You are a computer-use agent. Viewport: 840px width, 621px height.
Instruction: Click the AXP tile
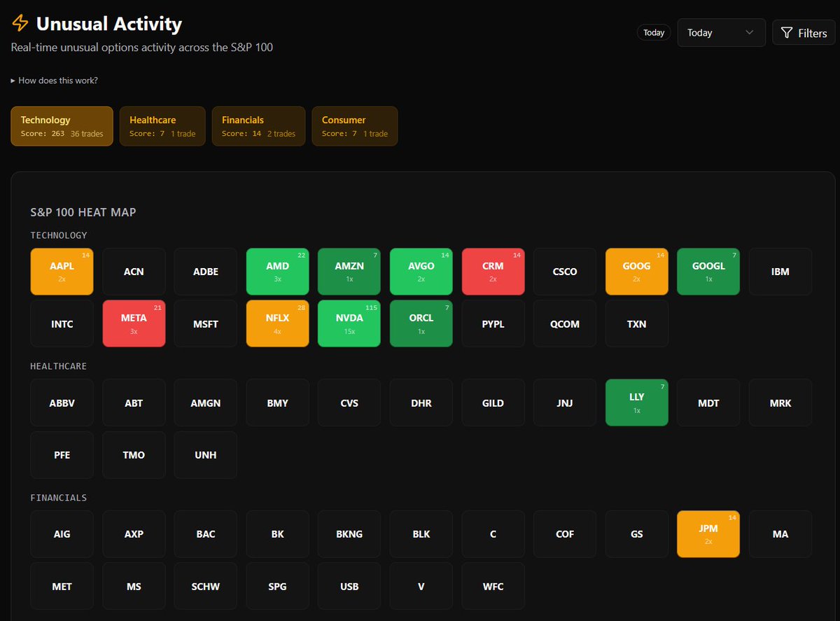point(134,533)
